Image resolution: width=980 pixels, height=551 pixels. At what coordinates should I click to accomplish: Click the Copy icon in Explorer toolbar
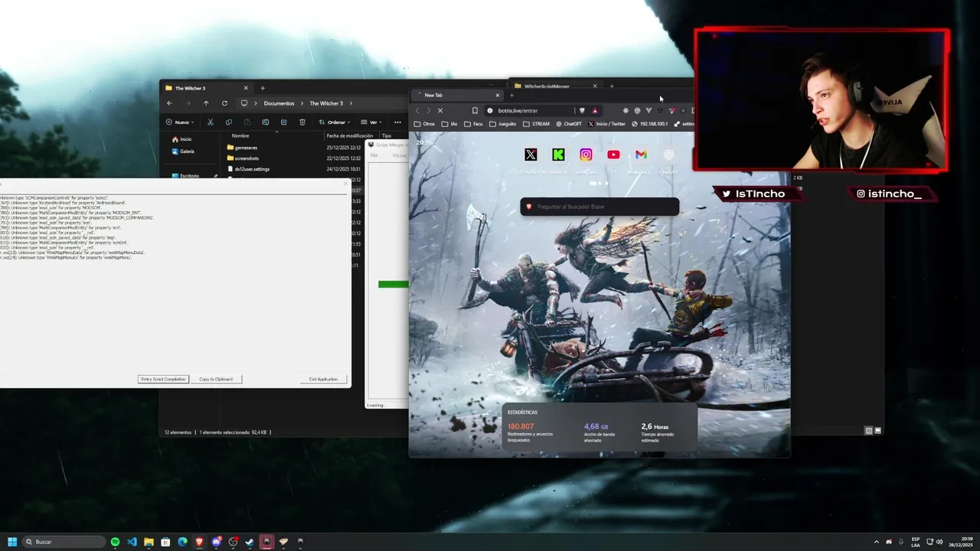pos(229,122)
